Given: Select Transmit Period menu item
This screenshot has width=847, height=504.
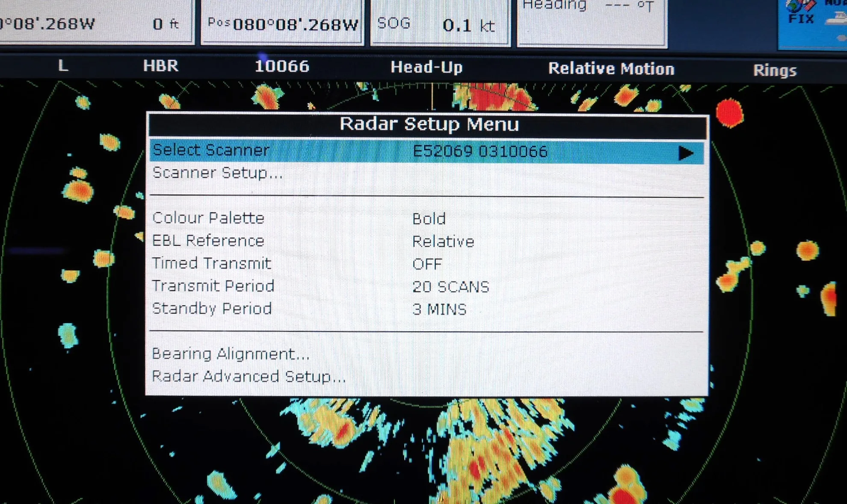Looking at the screenshot, I should pos(213,286).
